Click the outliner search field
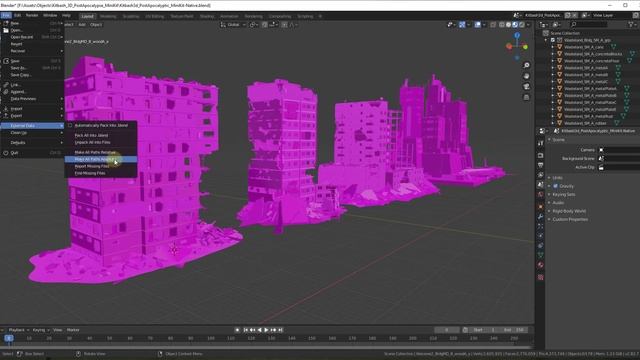The height and width of the screenshot is (360, 640). tap(589, 25)
